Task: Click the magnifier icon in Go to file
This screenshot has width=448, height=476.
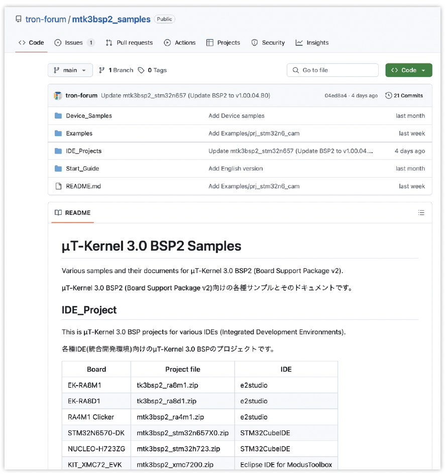Action: click(295, 70)
